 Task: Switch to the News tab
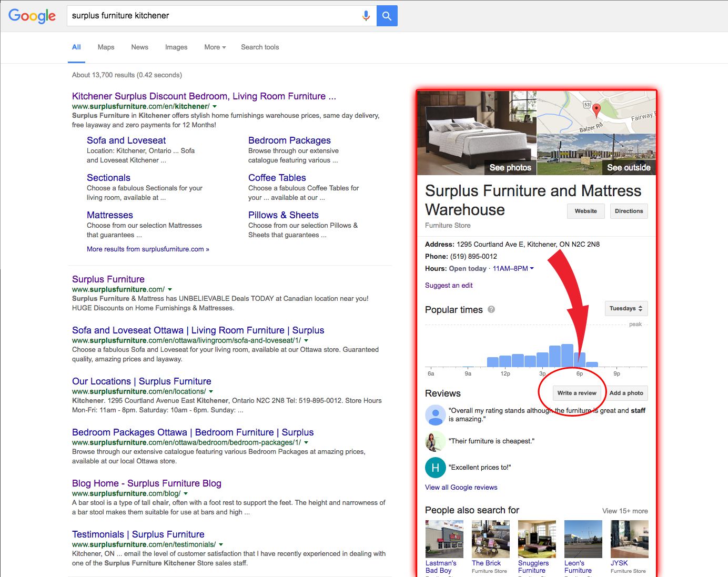(x=139, y=47)
